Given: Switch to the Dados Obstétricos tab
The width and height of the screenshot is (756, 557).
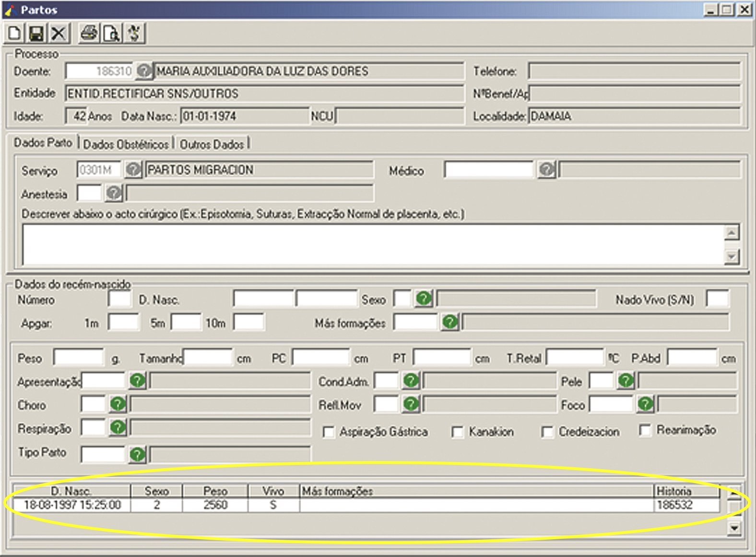Looking at the screenshot, I should (x=126, y=144).
